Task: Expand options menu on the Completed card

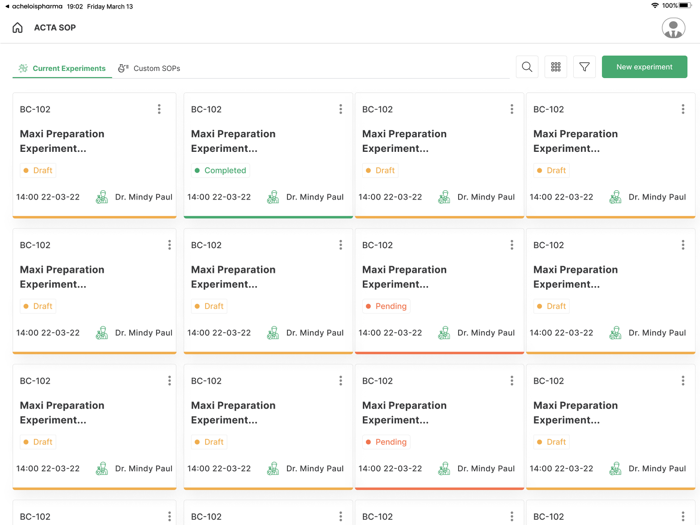Action: coord(340,109)
